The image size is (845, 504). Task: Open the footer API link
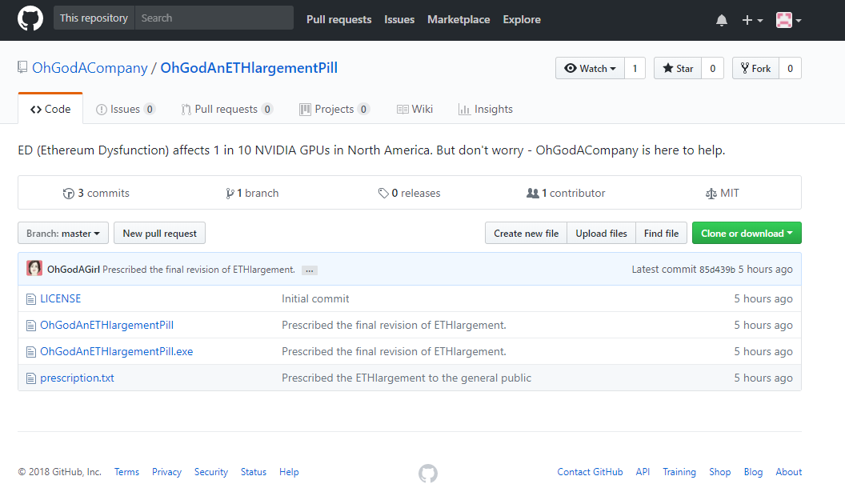[x=643, y=472]
